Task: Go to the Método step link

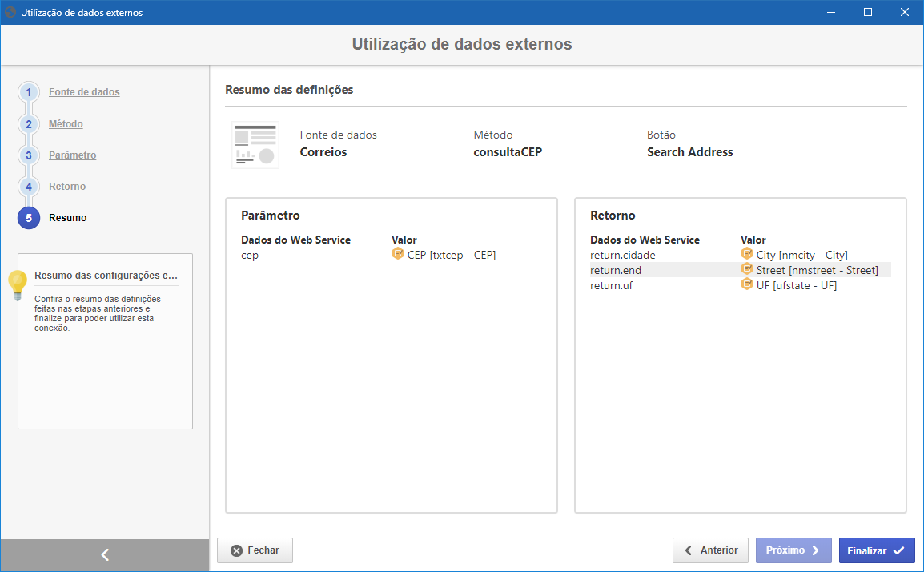Action: point(66,124)
